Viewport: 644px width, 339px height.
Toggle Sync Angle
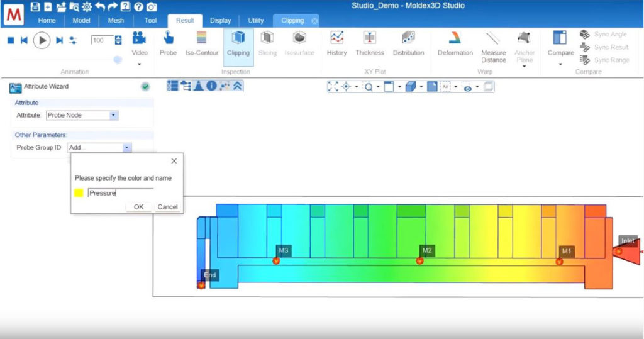(603, 34)
